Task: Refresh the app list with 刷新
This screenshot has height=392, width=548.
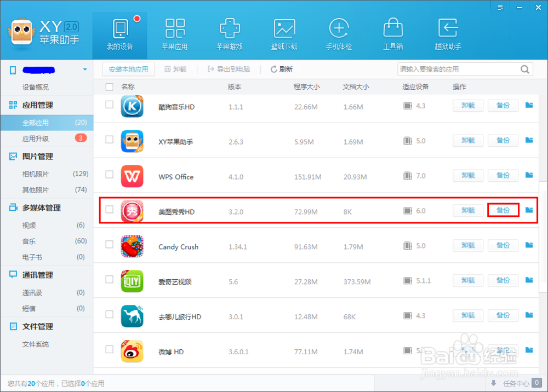Action: click(x=281, y=69)
